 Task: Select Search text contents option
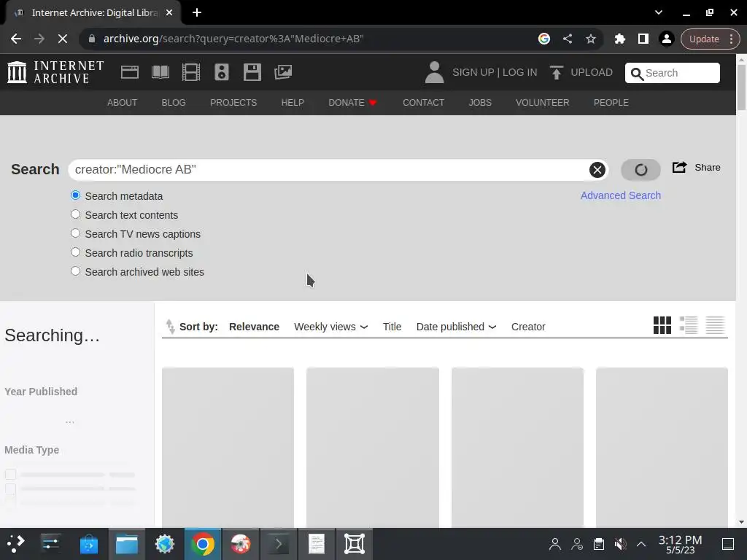[75, 214]
